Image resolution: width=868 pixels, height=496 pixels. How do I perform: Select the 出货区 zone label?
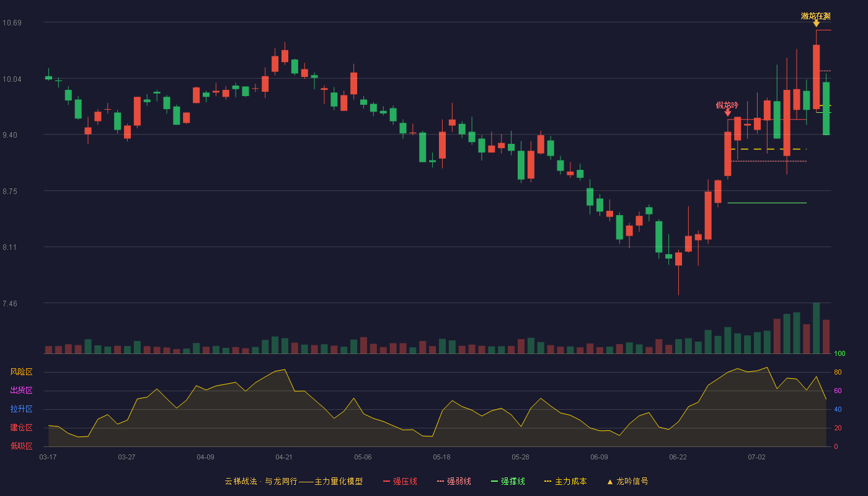tap(21, 391)
